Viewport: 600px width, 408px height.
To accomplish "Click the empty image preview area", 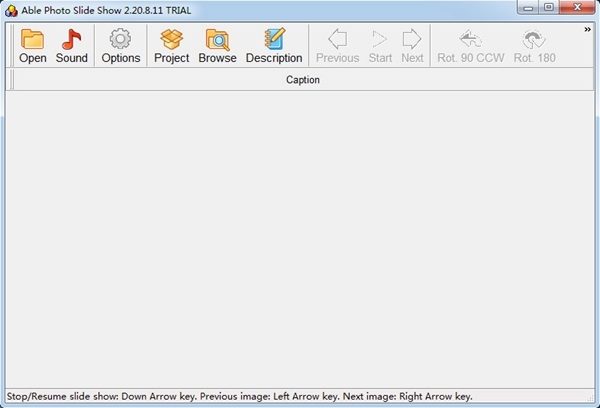I will tap(300, 239).
